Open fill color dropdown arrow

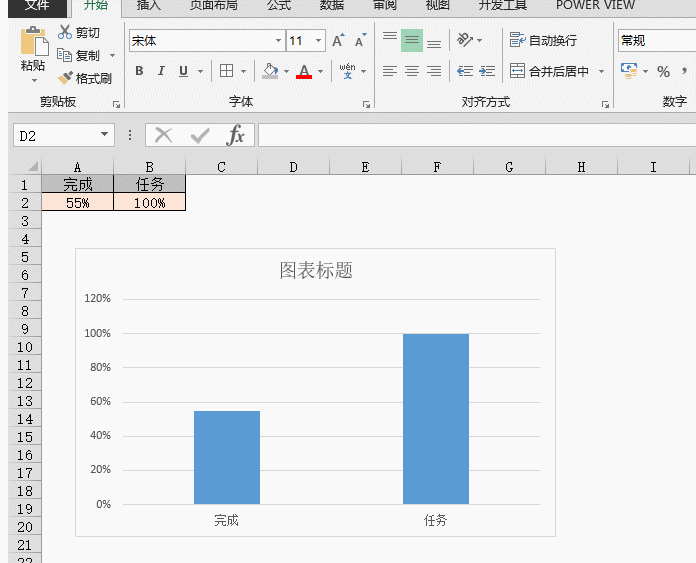pyautogui.click(x=286, y=71)
